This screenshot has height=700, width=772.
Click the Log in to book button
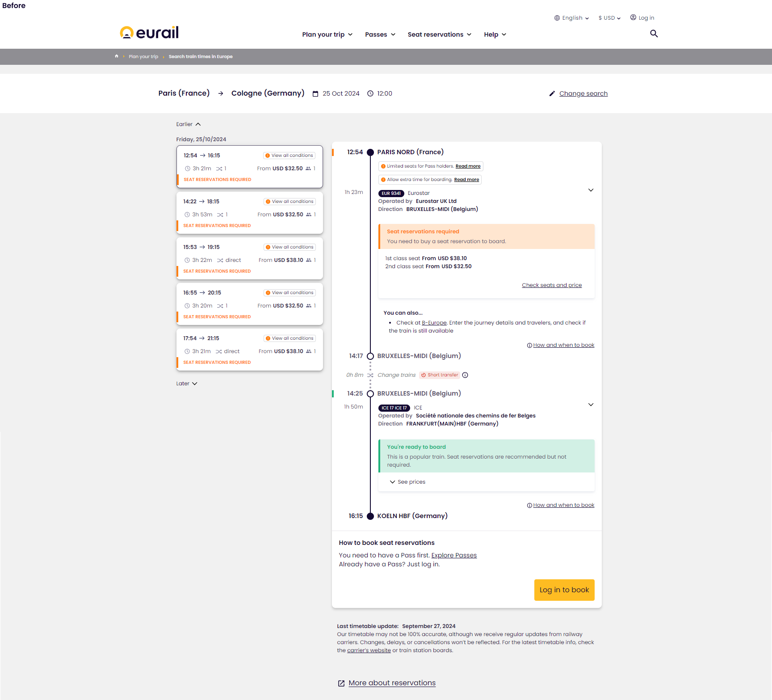(564, 590)
